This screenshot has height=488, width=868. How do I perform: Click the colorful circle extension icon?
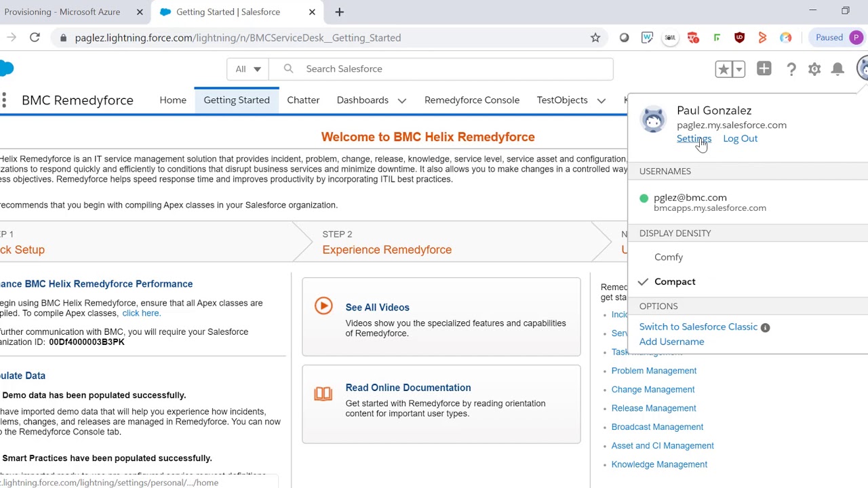(785, 38)
